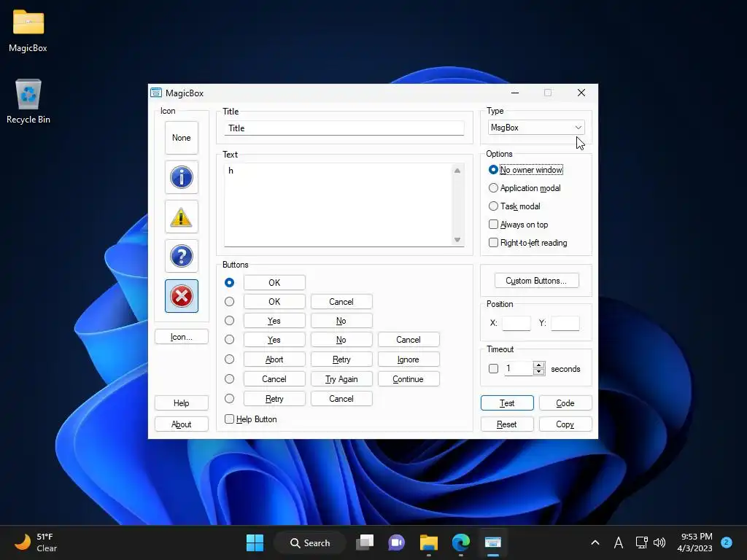Click the Continue button preview
This screenshot has width=747, height=560.
409,379
